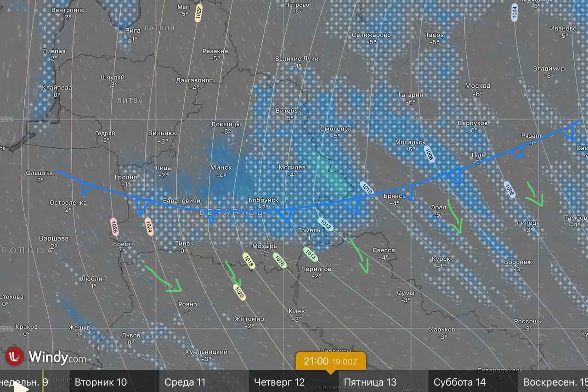
Task: Select the Варшава city label
Action: click(x=54, y=238)
